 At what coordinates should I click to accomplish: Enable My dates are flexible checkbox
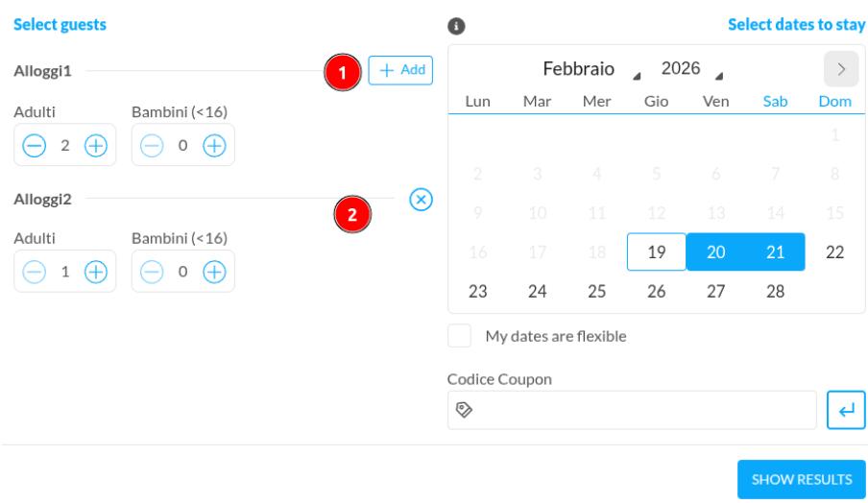[460, 336]
